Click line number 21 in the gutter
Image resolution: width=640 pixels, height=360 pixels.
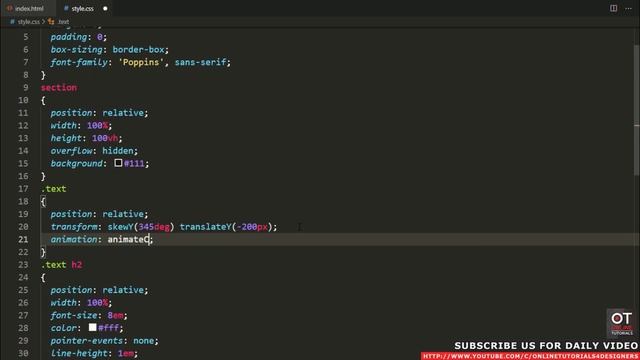point(23,239)
